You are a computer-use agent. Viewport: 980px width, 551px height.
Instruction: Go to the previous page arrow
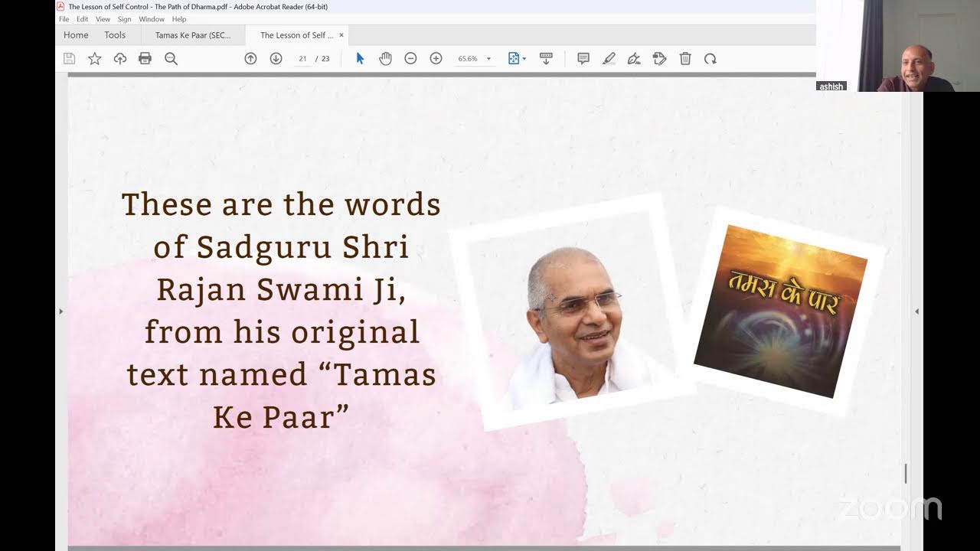tap(250, 58)
